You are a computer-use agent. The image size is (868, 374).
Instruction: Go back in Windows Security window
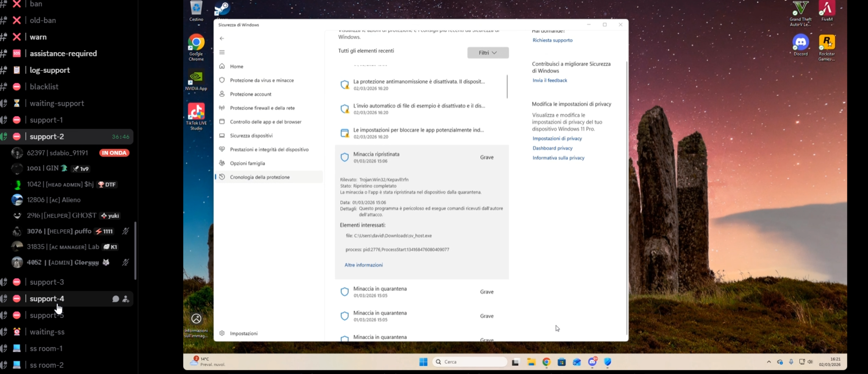coord(222,38)
